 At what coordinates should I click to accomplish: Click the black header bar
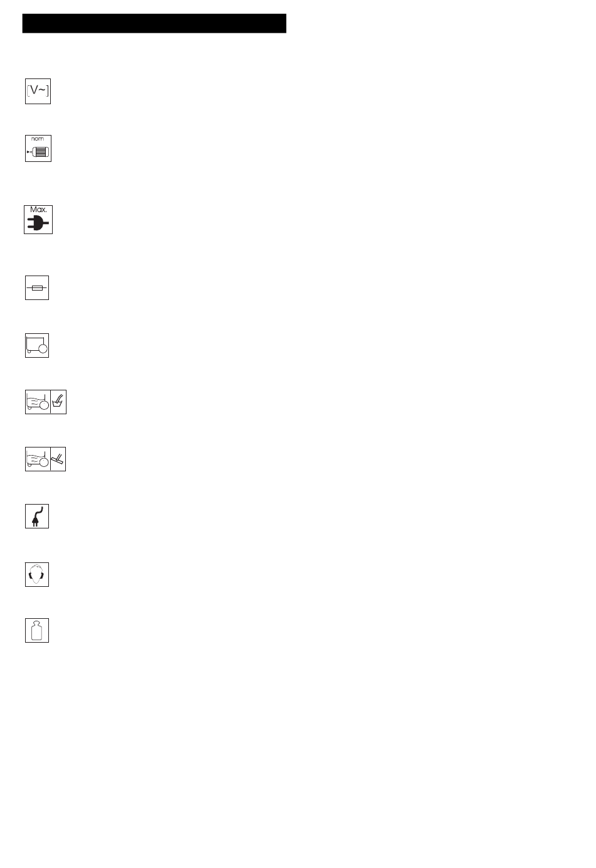[x=154, y=23]
